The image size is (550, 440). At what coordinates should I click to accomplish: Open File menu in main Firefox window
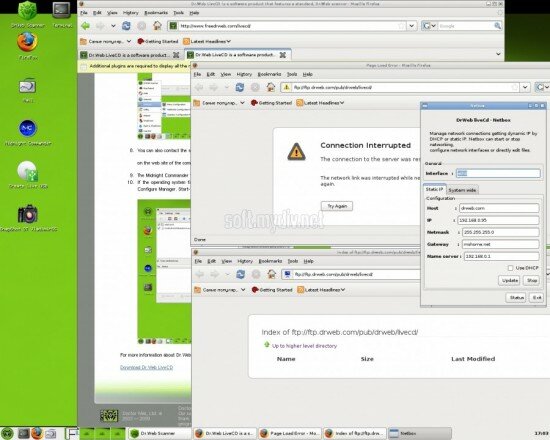pyautogui.click(x=84, y=13)
